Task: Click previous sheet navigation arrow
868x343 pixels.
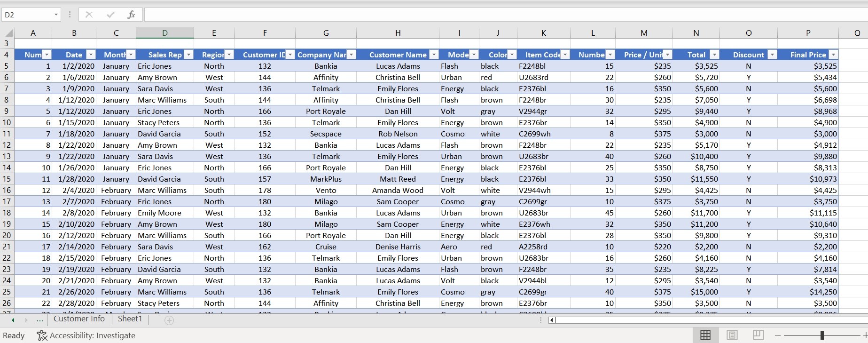Action: pos(13,320)
